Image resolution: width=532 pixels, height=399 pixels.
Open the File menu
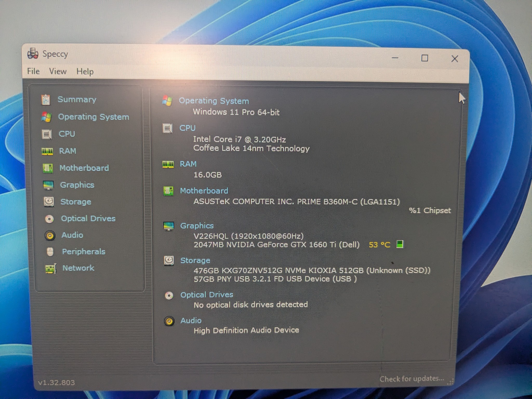(x=34, y=71)
